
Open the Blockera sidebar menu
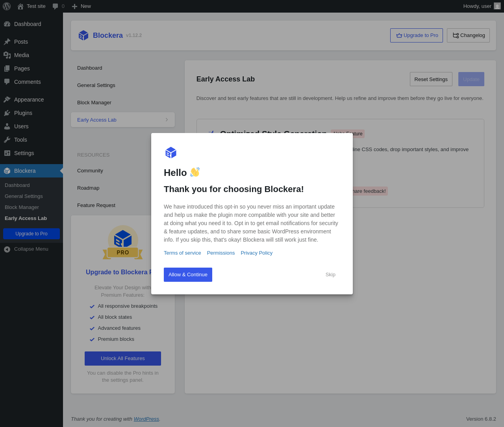click(x=31, y=171)
